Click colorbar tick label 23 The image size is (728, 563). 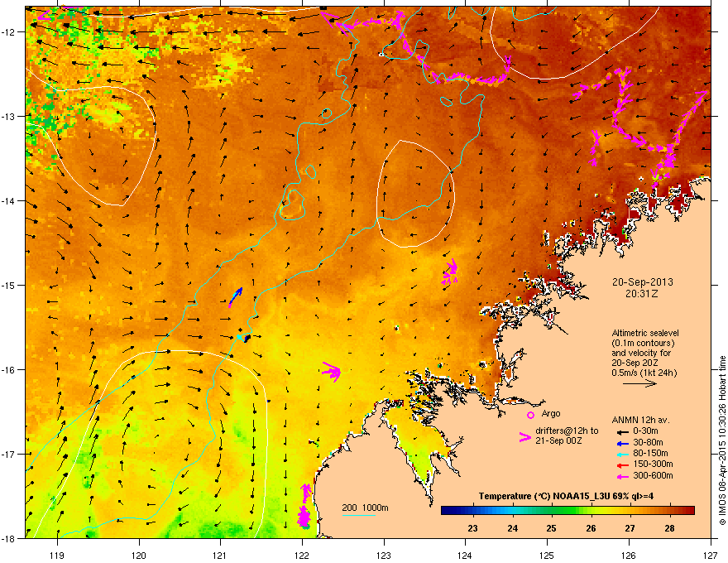(473, 528)
